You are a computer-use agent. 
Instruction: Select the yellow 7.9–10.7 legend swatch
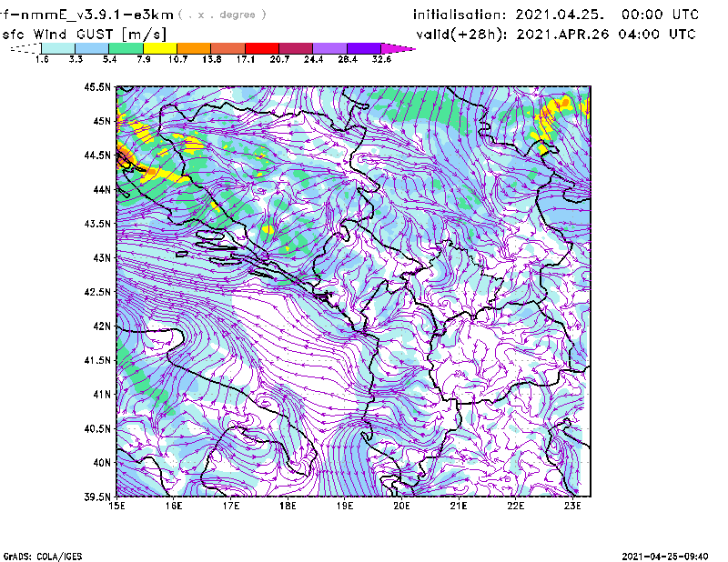tap(160, 48)
